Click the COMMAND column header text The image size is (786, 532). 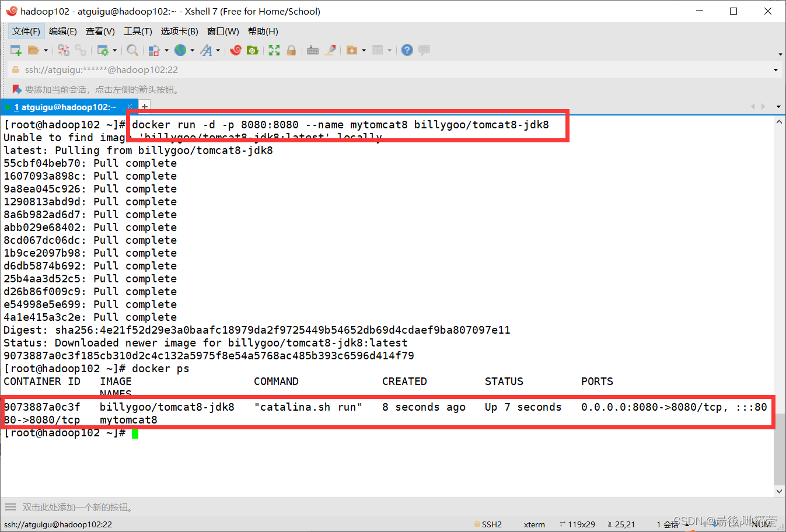(276, 381)
